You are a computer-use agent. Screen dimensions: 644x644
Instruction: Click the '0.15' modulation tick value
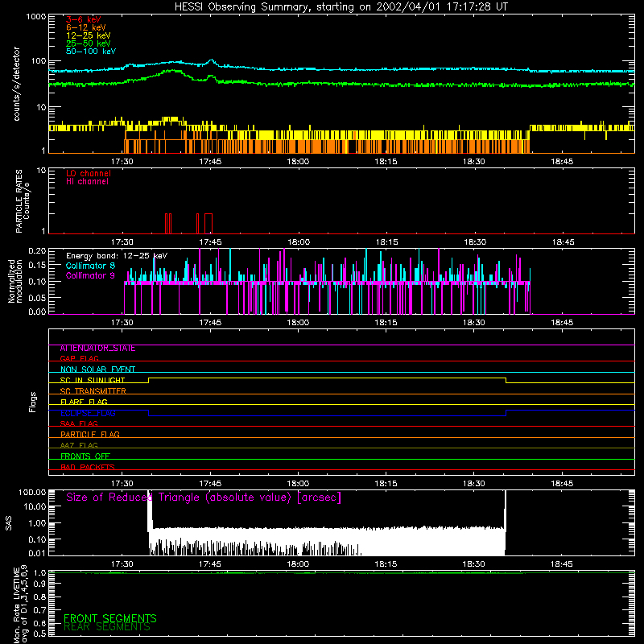37,266
